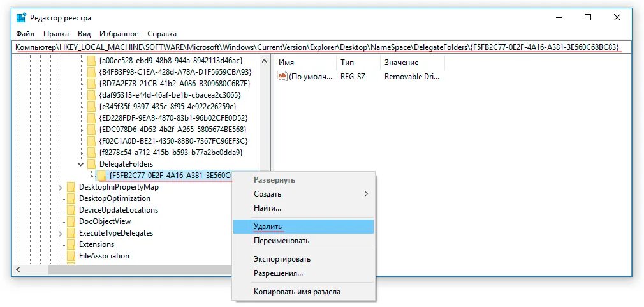This screenshot has height=307, width=644.
Task: Select the DocObjectView key name
Action: click(x=105, y=221)
